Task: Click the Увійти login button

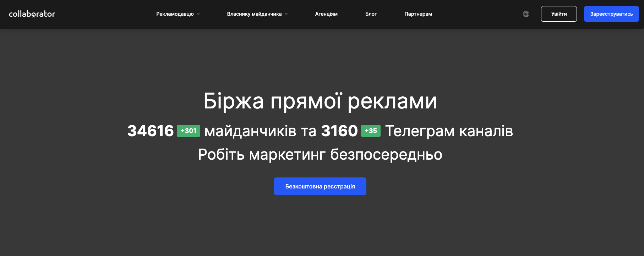Action: 559,14
